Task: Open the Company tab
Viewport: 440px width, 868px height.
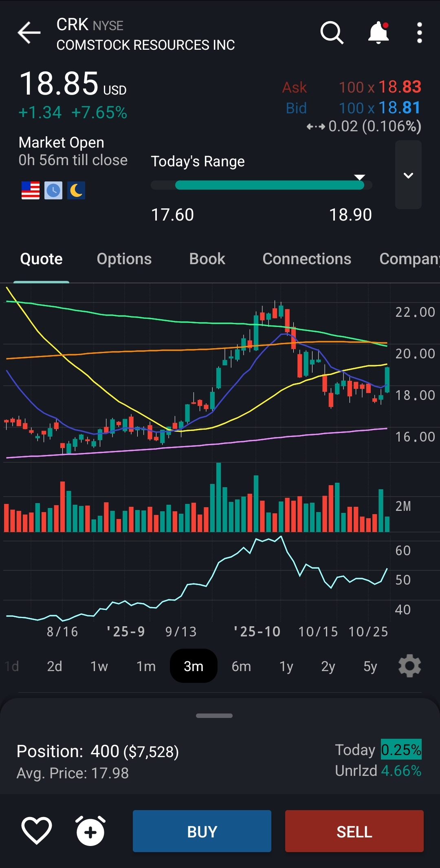Action: [409, 259]
